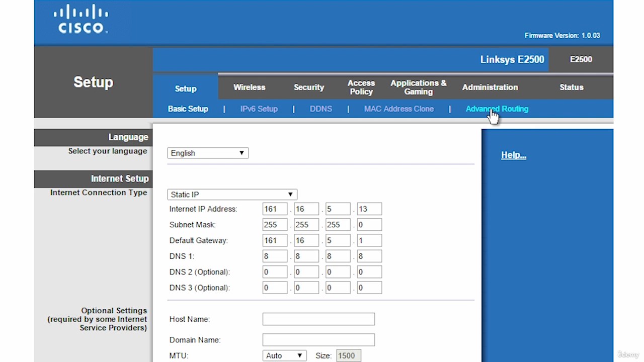Viewport: 644px width, 362px height.
Task: Click DNS 3 (Optional) last octet field
Action: point(369,288)
